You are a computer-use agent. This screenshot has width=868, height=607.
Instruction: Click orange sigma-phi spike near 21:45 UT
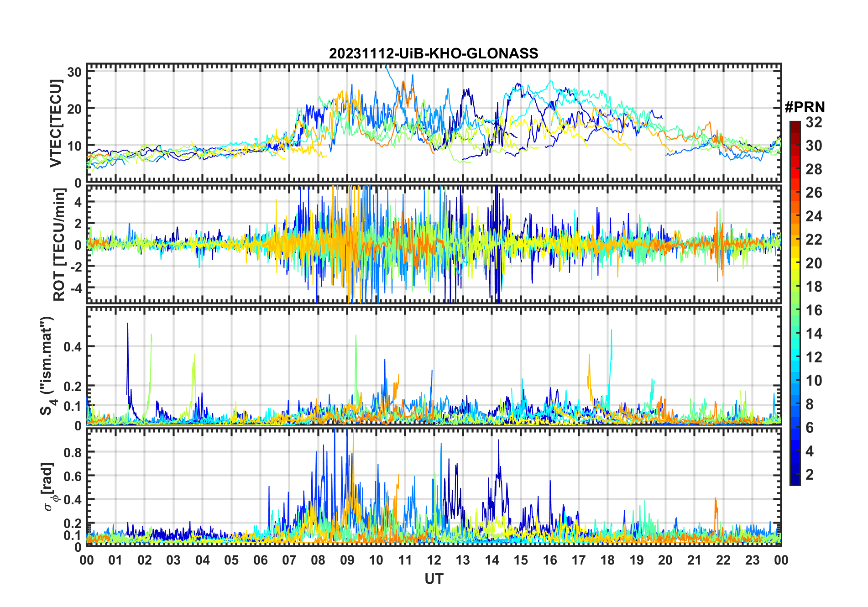point(715,498)
